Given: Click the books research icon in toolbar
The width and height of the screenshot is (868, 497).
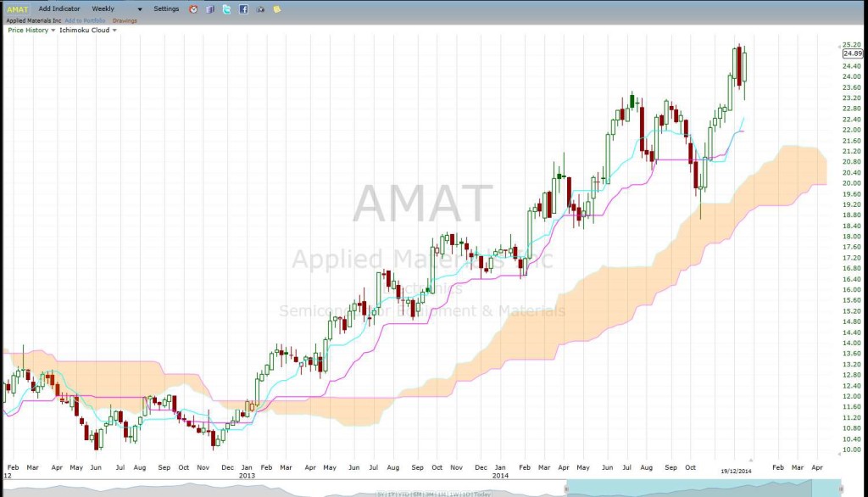Looking at the screenshot, I should tap(210, 8).
